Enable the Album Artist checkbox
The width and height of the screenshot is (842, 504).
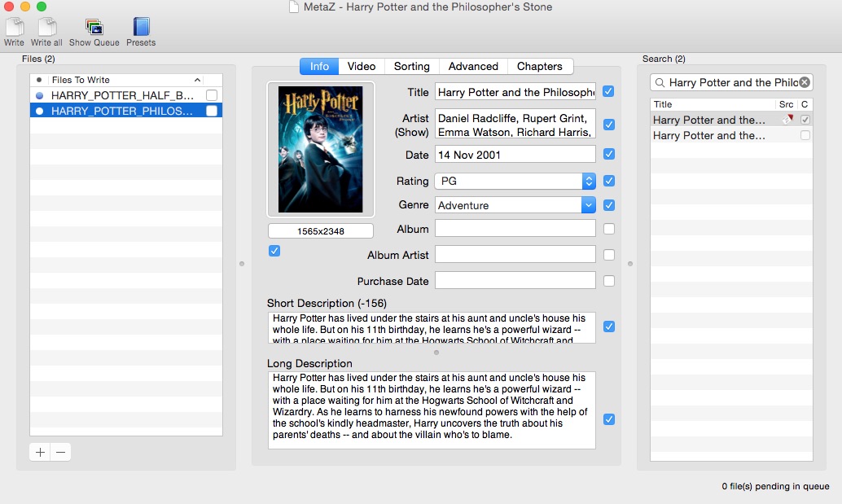pos(608,255)
